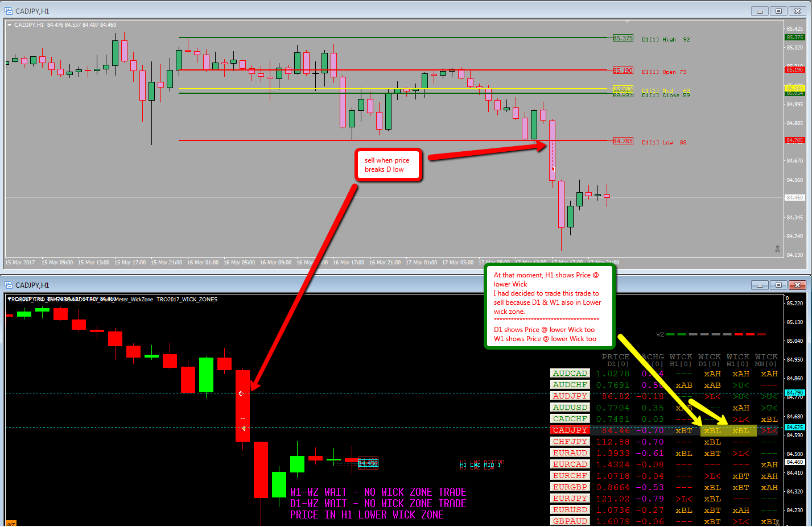Viewport: 812px width, 527px height.
Task: Click the EURAUD price value 1.3933
Action: click(613, 454)
